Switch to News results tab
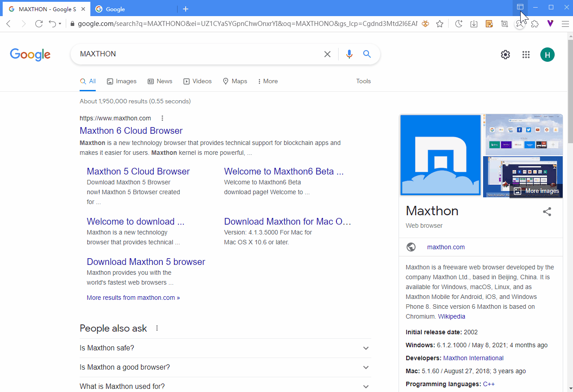The height and width of the screenshot is (392, 573). click(x=160, y=81)
